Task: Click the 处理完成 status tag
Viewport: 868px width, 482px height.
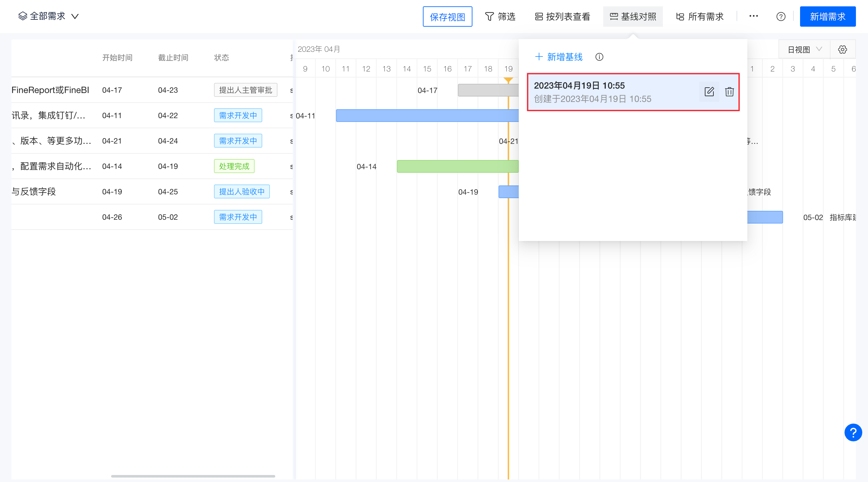Action: 234,166
